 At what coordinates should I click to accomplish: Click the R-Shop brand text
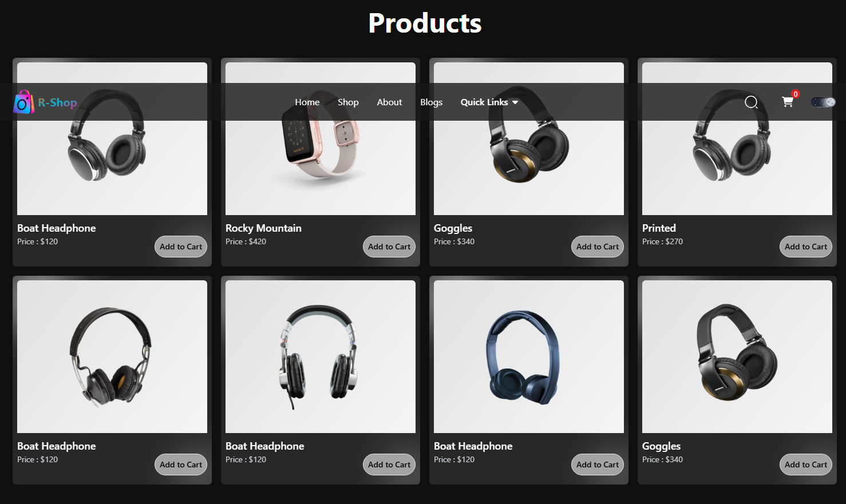click(57, 102)
